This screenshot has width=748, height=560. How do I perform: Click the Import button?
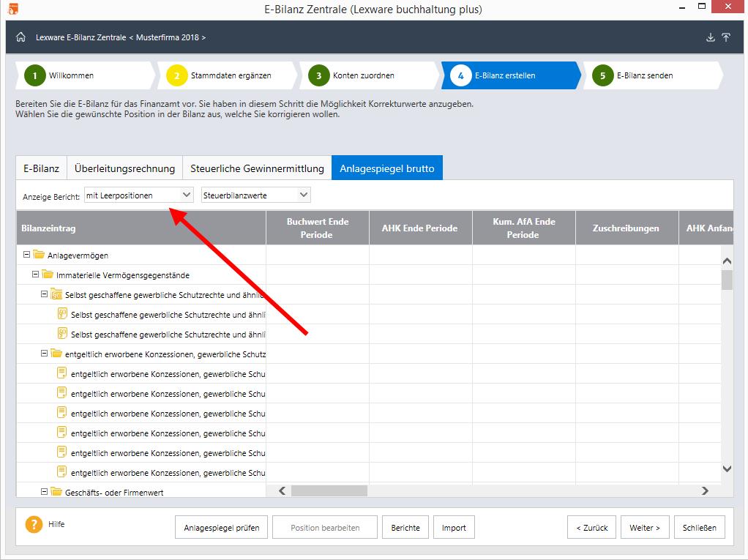coord(454,528)
